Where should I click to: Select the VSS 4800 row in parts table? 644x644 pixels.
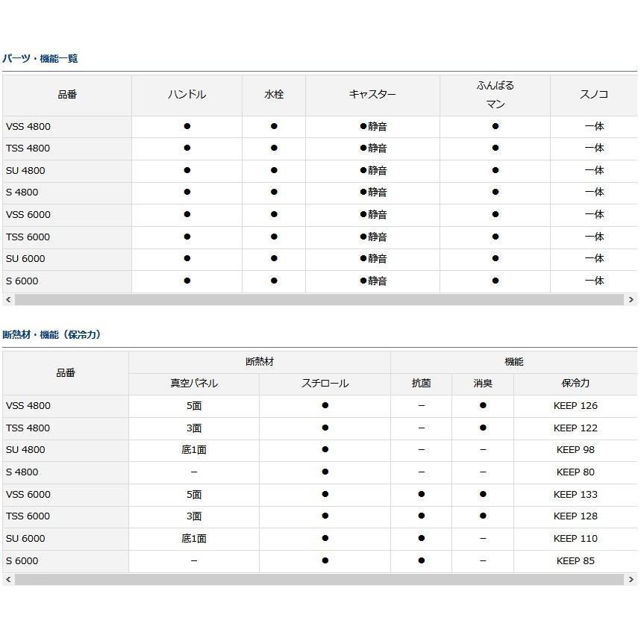(x=319, y=127)
